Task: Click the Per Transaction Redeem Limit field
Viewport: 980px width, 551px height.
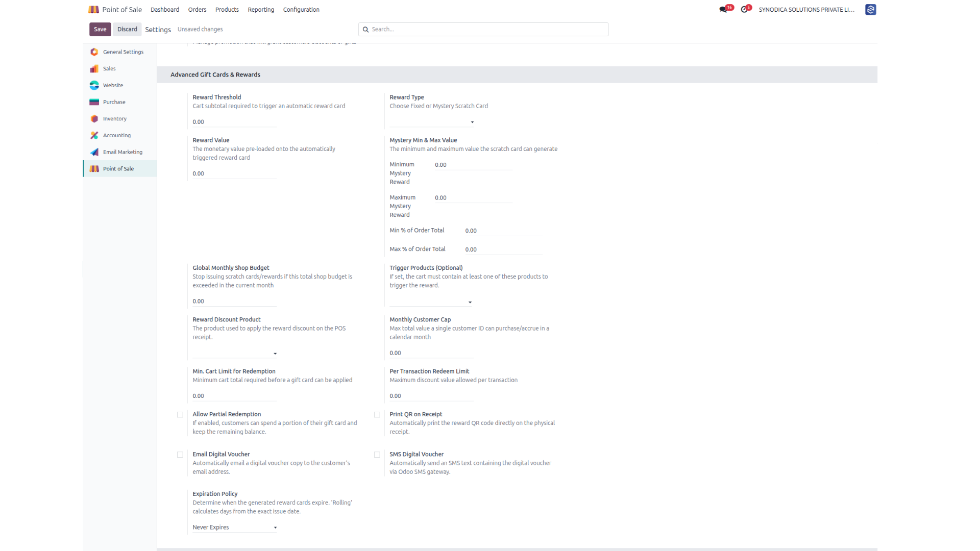Action: tap(432, 396)
